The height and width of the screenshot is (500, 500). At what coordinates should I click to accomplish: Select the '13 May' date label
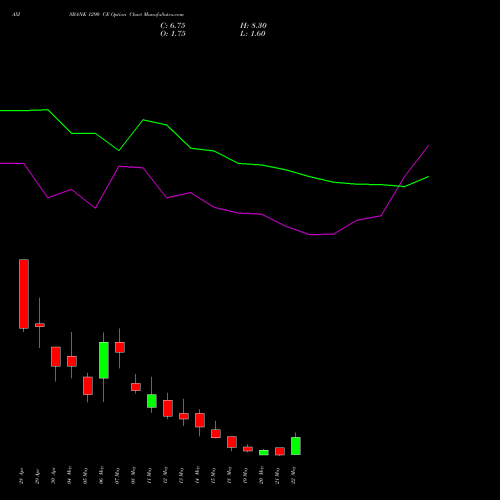coord(182,476)
